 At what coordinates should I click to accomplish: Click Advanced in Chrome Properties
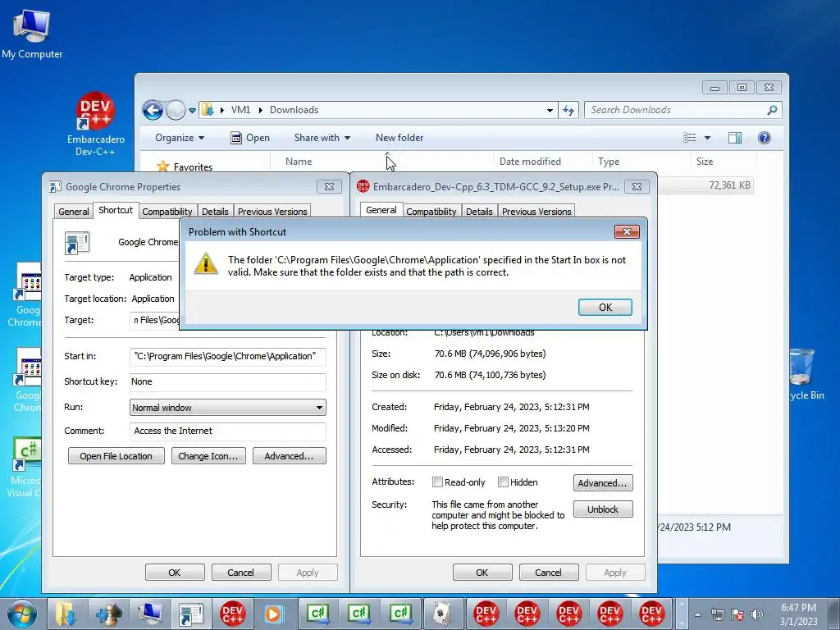[x=290, y=456]
